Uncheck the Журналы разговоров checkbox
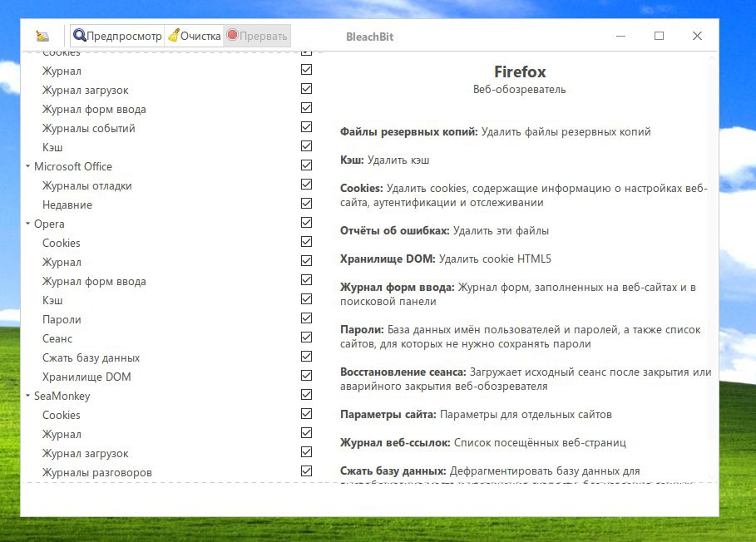The image size is (756, 542). coord(306,471)
